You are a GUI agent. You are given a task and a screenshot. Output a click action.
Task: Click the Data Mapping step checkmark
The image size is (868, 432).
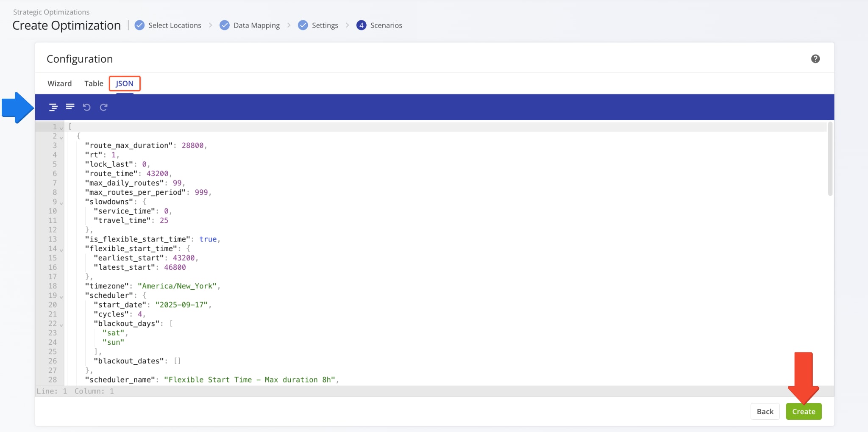225,25
